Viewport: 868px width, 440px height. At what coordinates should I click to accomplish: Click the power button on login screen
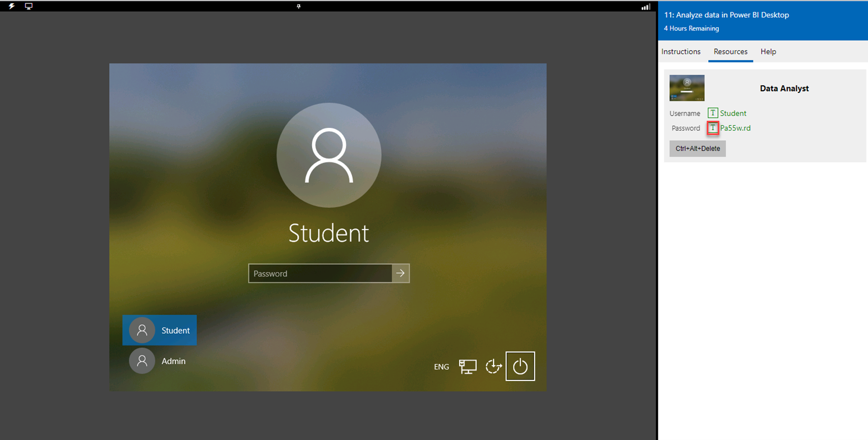520,366
